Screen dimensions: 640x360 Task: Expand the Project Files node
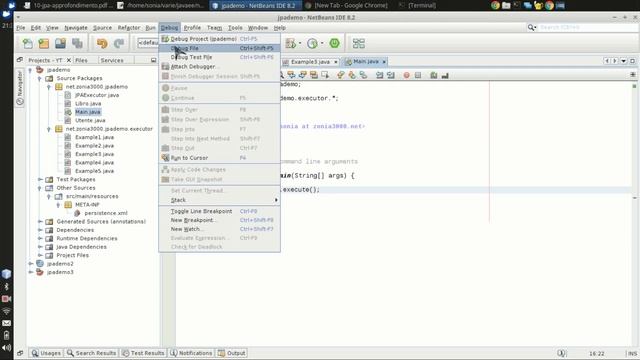(40, 256)
